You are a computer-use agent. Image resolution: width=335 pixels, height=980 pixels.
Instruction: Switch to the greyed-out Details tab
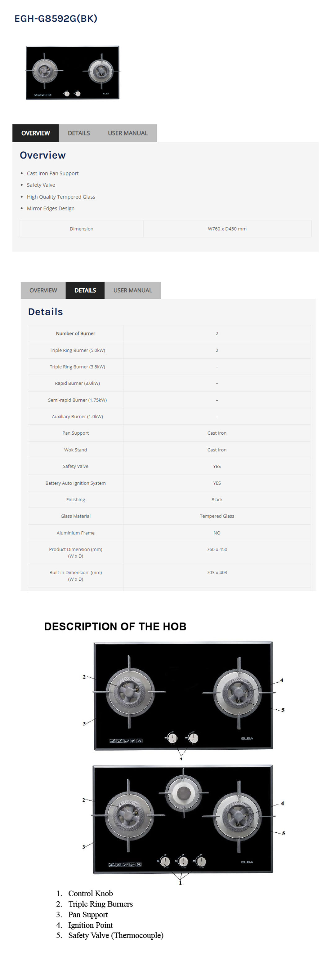tap(79, 133)
